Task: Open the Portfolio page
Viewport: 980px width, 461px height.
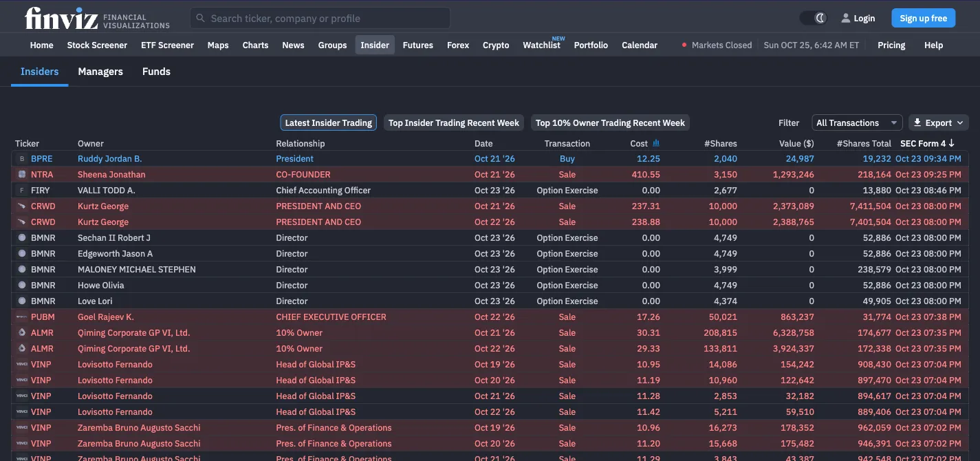Action: [591, 45]
